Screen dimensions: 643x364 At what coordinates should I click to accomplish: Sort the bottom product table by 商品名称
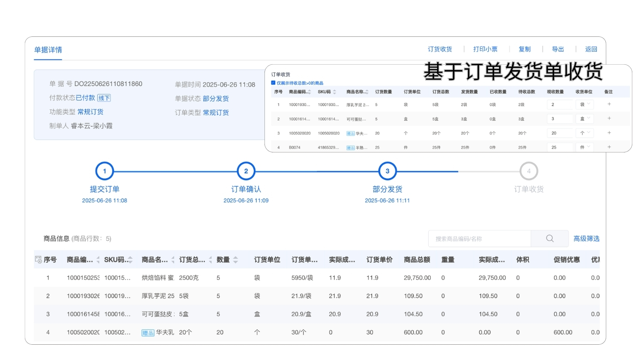[x=173, y=260]
